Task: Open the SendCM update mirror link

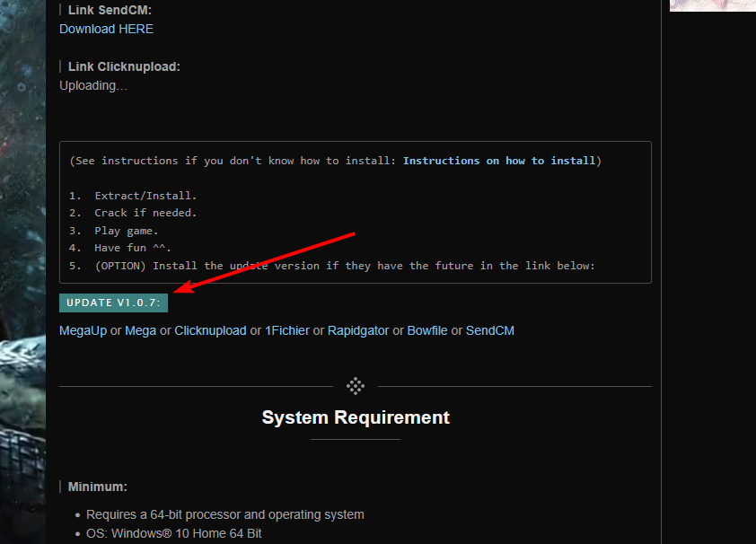Action: pyautogui.click(x=489, y=330)
